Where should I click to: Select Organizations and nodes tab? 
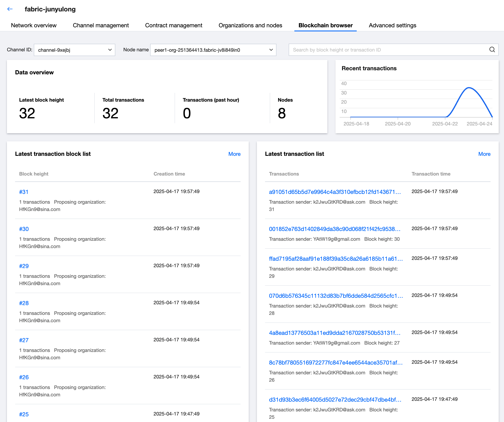[250, 25]
